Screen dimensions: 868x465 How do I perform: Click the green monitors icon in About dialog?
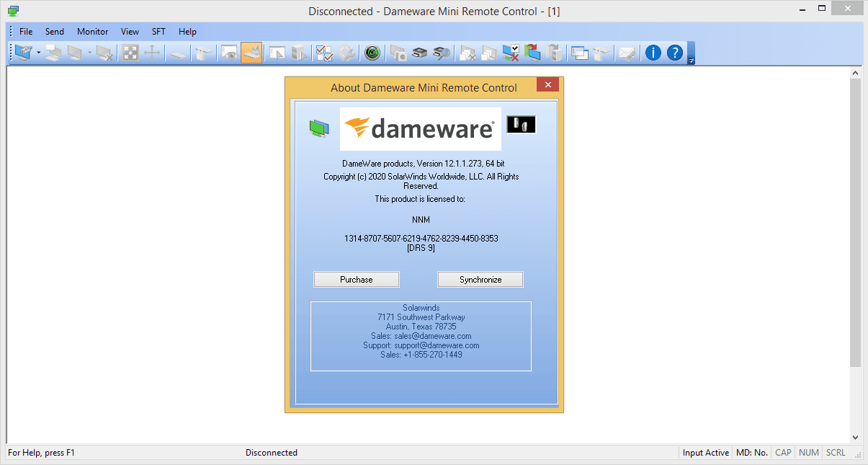[319, 128]
